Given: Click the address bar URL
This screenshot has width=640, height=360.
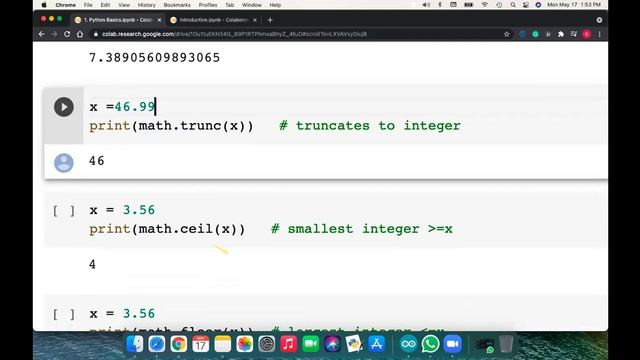Looking at the screenshot, I should coord(234,34).
